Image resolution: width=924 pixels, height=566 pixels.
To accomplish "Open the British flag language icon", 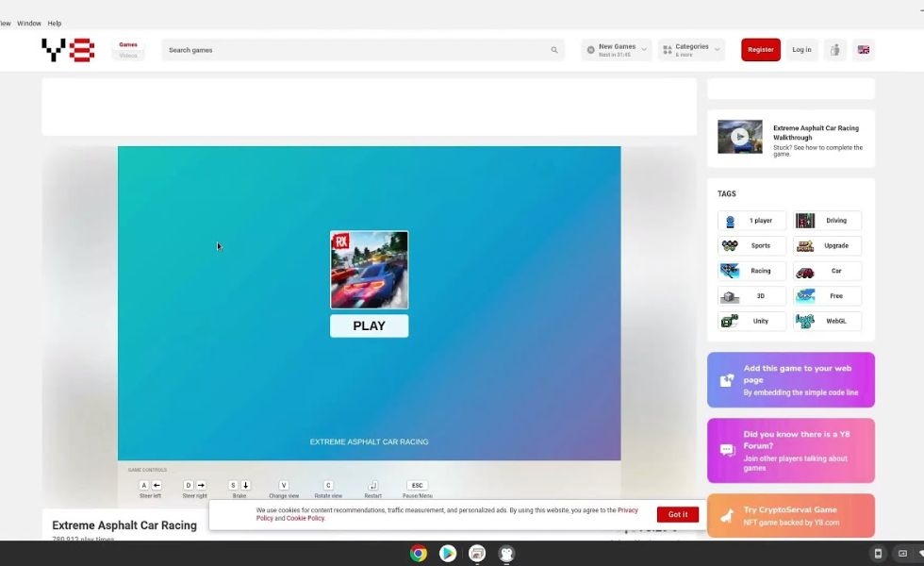I will pos(864,49).
